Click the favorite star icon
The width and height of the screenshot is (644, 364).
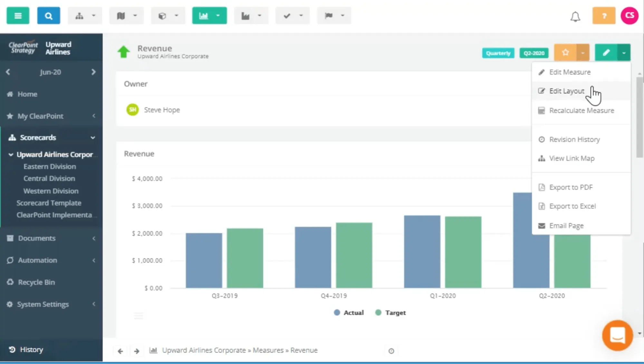coord(565,53)
